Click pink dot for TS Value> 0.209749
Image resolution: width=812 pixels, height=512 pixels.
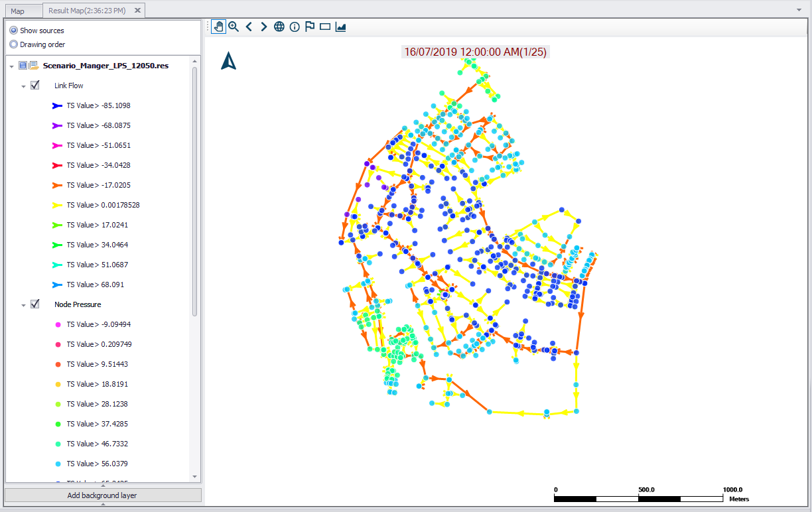point(58,344)
